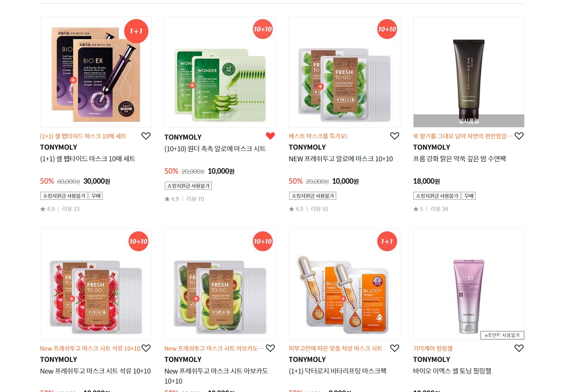Viewport: 574px width, 392px height.
Task: Open the pomegranate Fresh To Go mask image
Action: pos(96,284)
